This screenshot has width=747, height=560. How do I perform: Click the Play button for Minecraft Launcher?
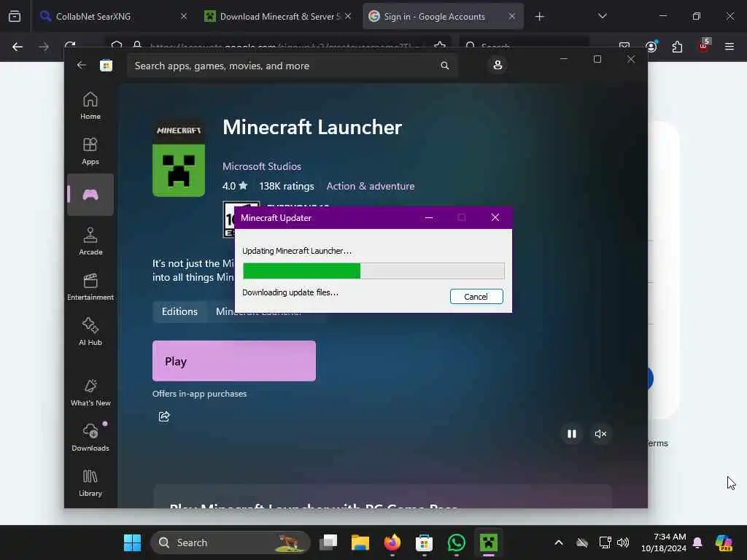click(x=234, y=361)
